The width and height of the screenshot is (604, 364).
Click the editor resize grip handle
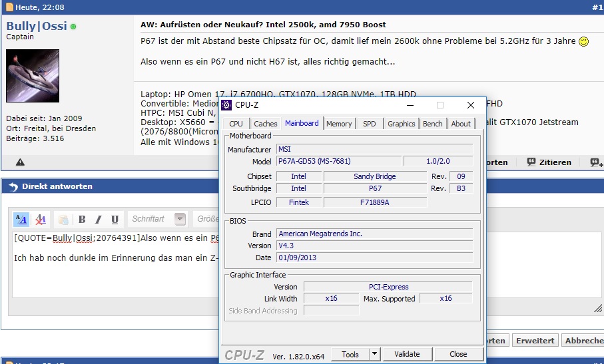(597, 308)
